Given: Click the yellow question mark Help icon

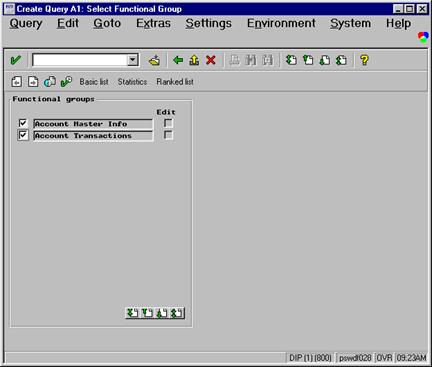Looking at the screenshot, I should coord(364,60).
